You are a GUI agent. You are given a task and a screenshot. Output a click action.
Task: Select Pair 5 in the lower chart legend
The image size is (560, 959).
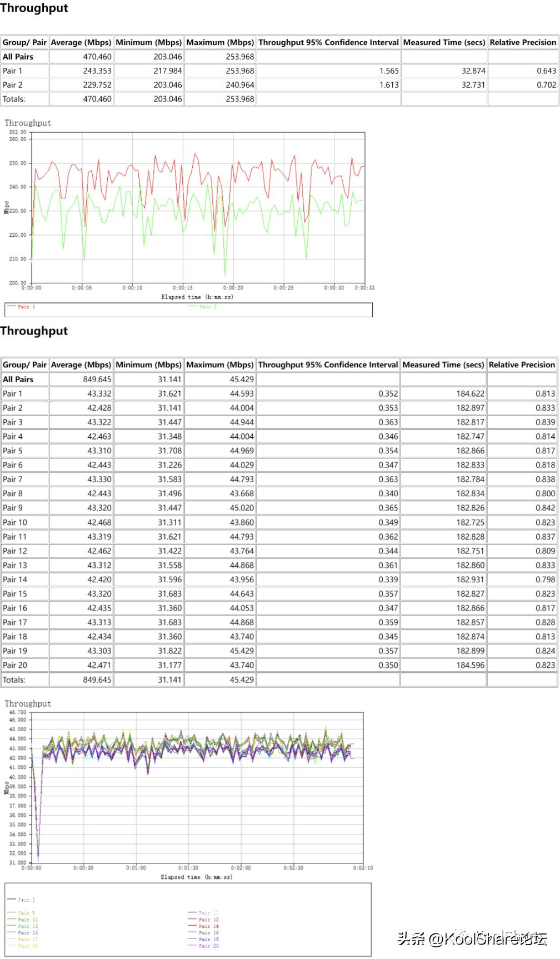(x=21, y=913)
